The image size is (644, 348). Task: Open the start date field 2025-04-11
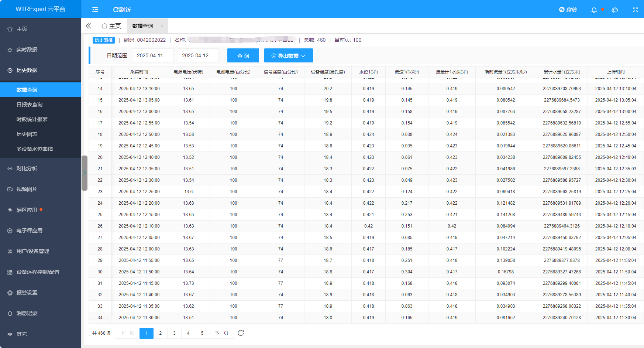[x=153, y=55]
